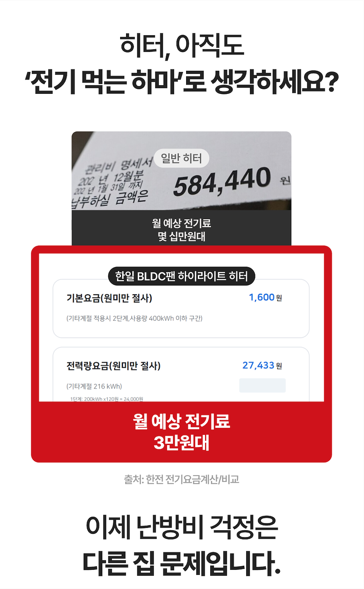
Task: Select the '기본요금(원미만 절사)' card title
Action: coord(109,298)
